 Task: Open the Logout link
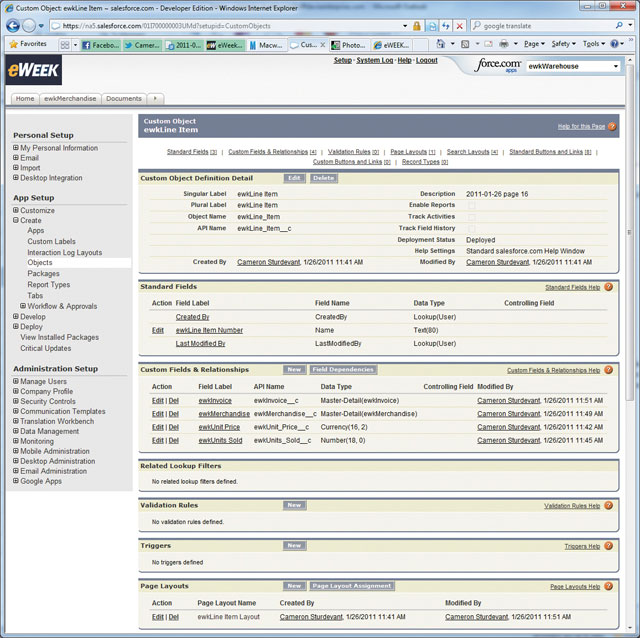(x=427, y=60)
